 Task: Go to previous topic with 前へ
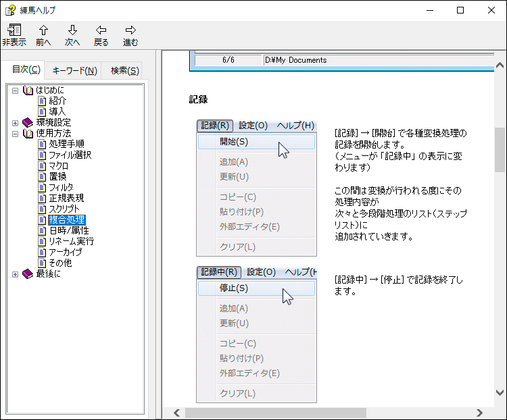tap(43, 35)
